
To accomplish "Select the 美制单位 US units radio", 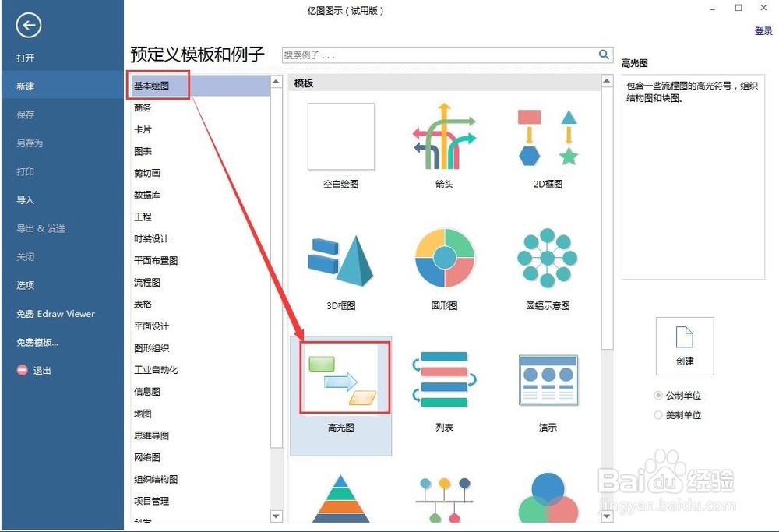I will point(658,414).
